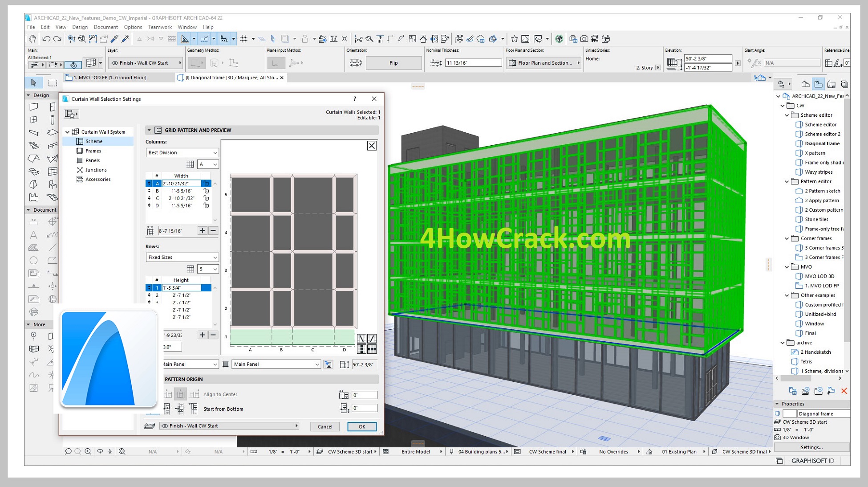Open the Columns Best Division dropdown
Image resolution: width=868 pixels, height=487 pixels.
[182, 152]
